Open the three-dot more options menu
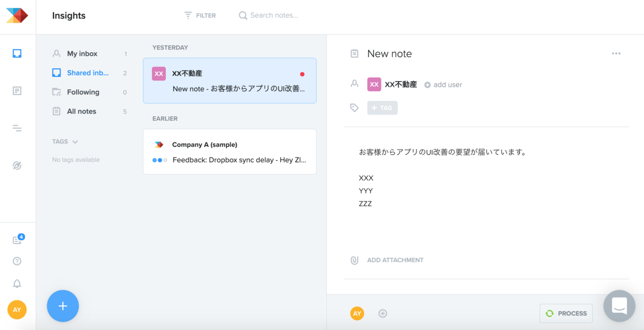The height and width of the screenshot is (330, 644). pos(616,54)
